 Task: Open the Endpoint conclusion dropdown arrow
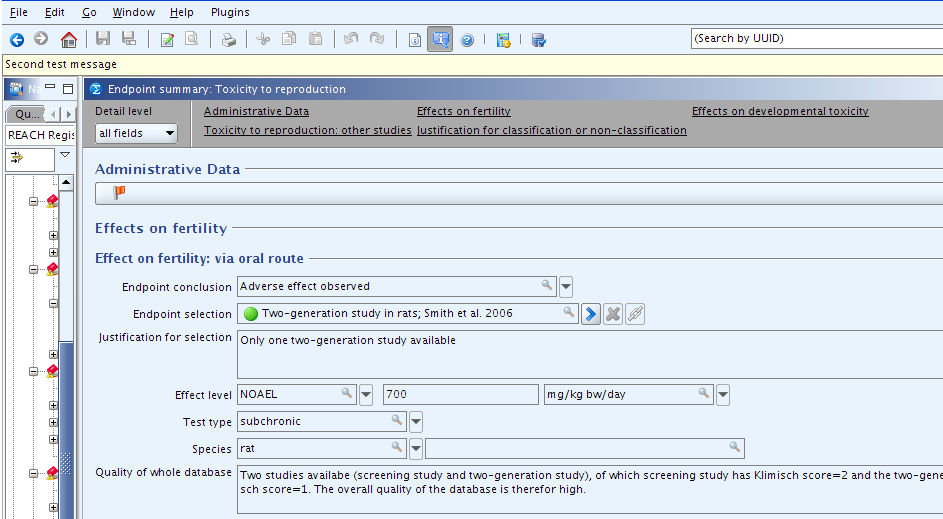coord(566,287)
